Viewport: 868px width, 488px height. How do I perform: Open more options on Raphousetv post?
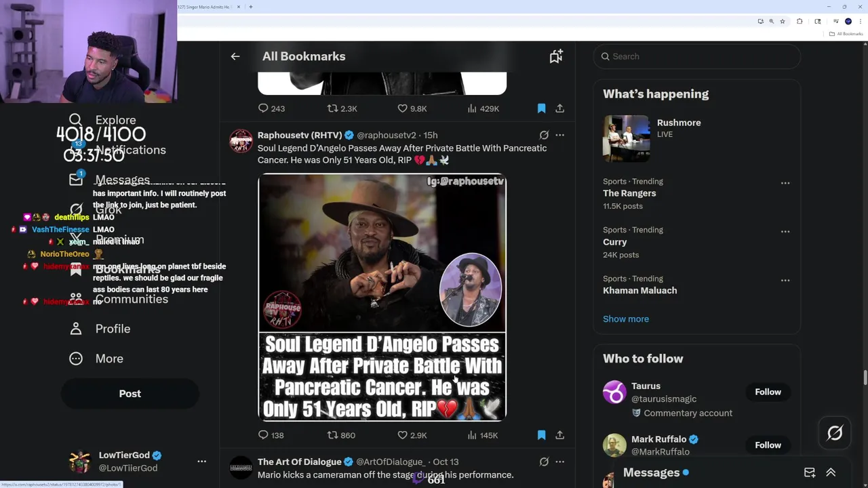pos(559,135)
